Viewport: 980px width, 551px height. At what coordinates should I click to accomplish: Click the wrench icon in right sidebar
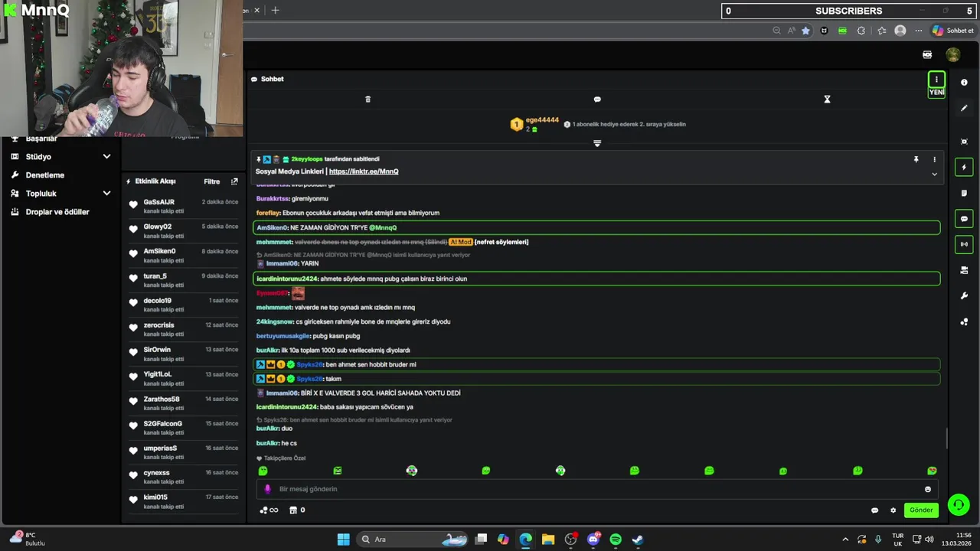click(964, 296)
